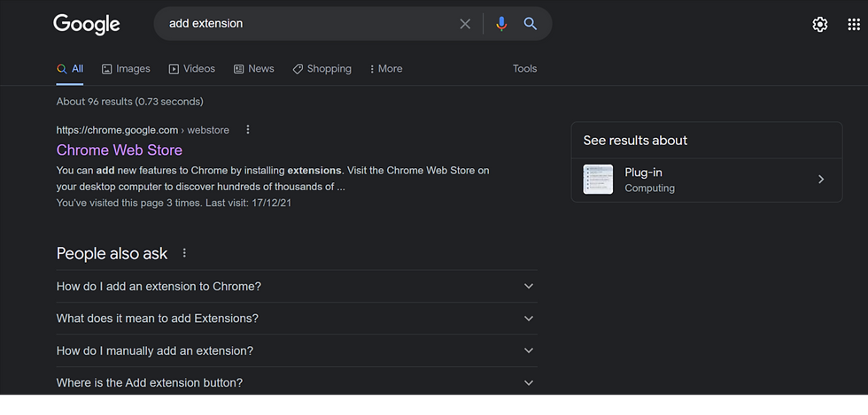Open the Chrome Web Store result link
868x415 pixels.
(119, 150)
